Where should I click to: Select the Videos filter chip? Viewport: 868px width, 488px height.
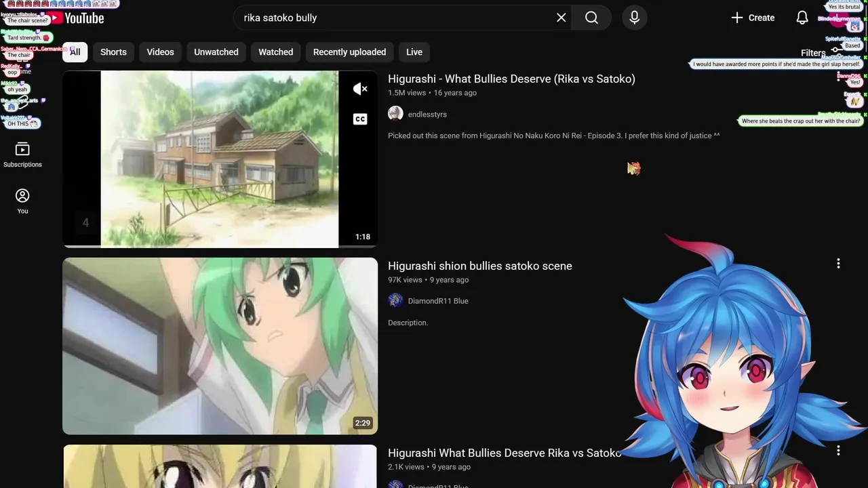point(160,52)
